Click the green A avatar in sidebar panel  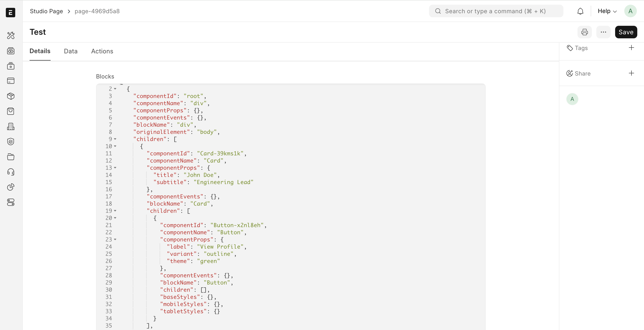click(x=572, y=99)
